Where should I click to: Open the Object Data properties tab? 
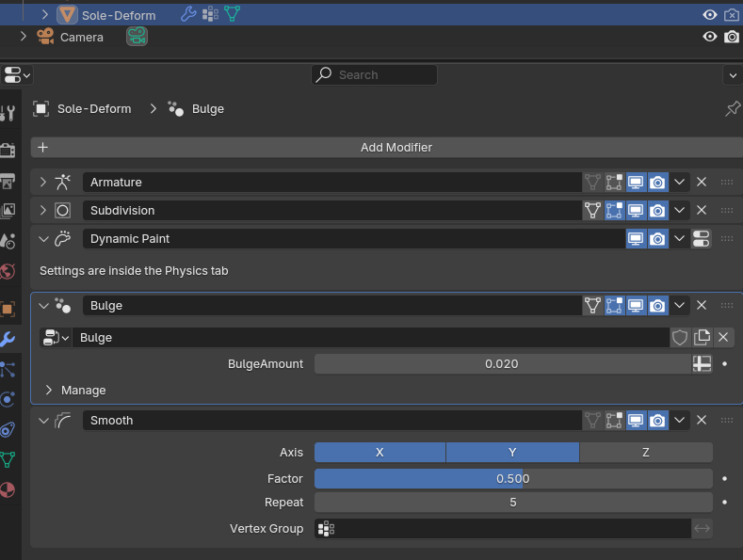click(x=8, y=460)
